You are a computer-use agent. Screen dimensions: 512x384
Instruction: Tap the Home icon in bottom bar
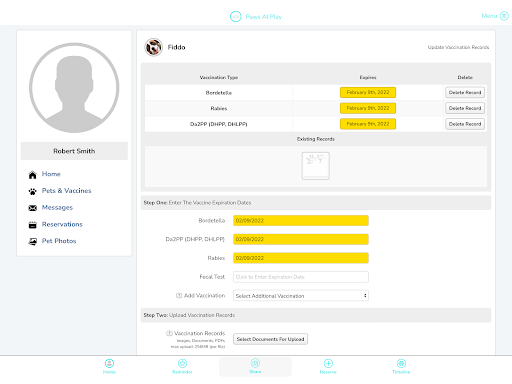coord(109,363)
